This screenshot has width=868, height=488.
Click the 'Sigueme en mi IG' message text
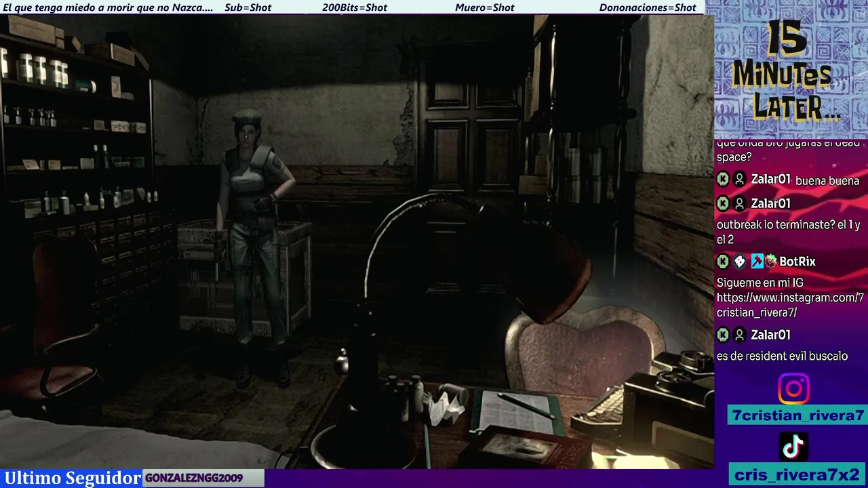pyautogui.click(x=760, y=283)
